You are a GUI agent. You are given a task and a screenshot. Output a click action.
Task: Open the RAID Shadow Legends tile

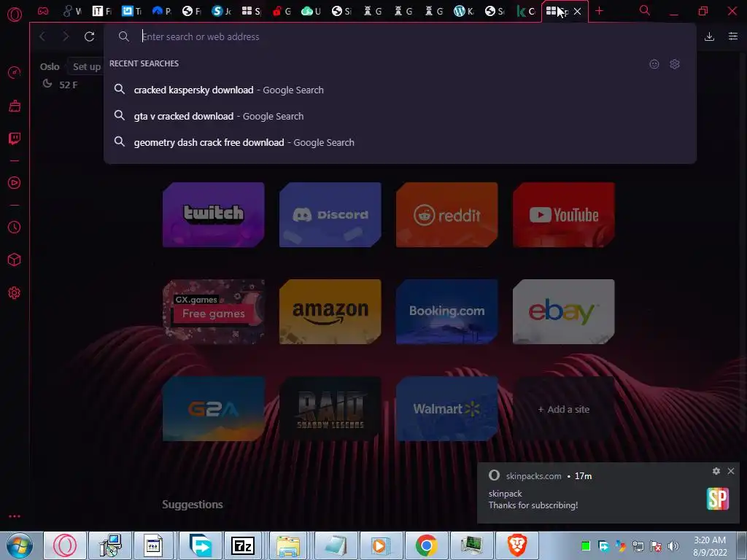coord(330,409)
